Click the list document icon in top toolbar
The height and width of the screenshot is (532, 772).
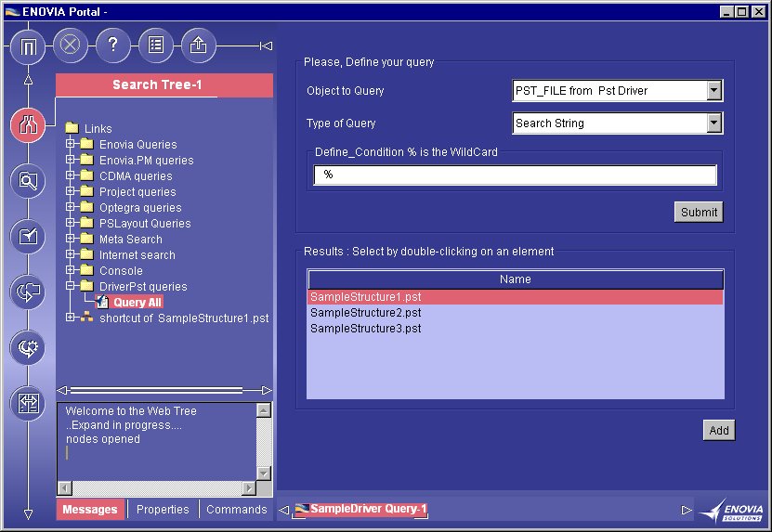coord(155,45)
